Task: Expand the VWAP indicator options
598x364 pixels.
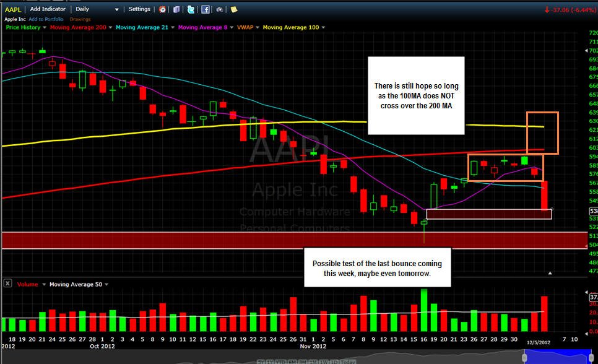Action: 258,27
